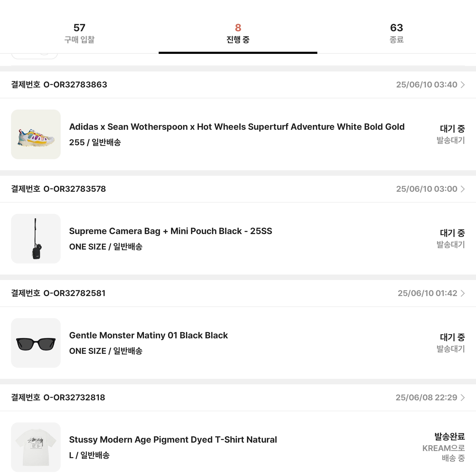Open the 구매 입찰 tab with 57 items
This screenshot has height=476, width=476.
(79, 33)
